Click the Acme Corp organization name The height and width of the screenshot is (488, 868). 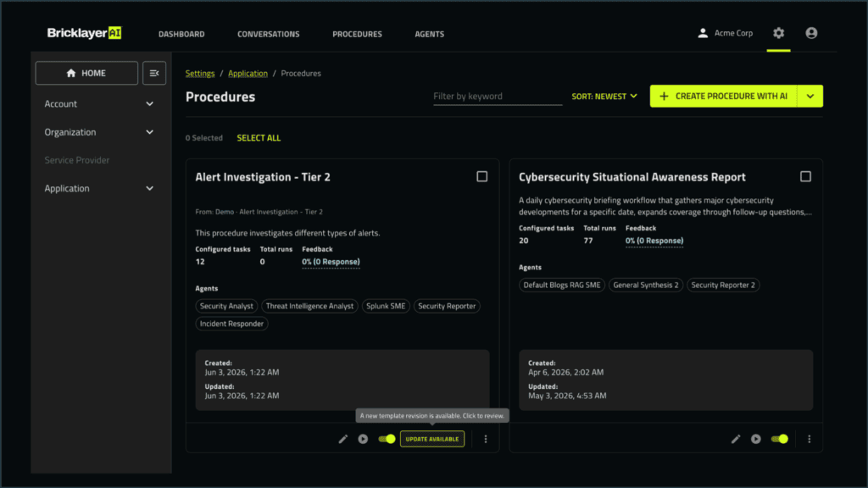[x=733, y=33]
